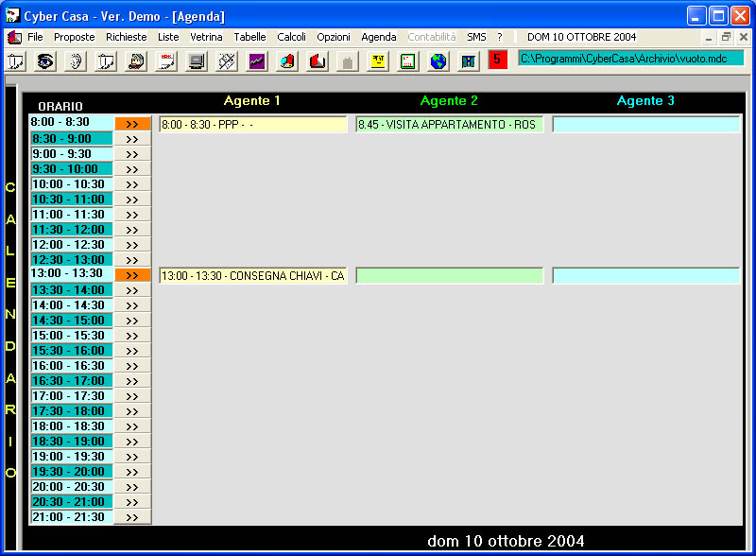The height and width of the screenshot is (556, 756).
Task: Click the computer monitor toolbar icon
Action: pos(197,61)
